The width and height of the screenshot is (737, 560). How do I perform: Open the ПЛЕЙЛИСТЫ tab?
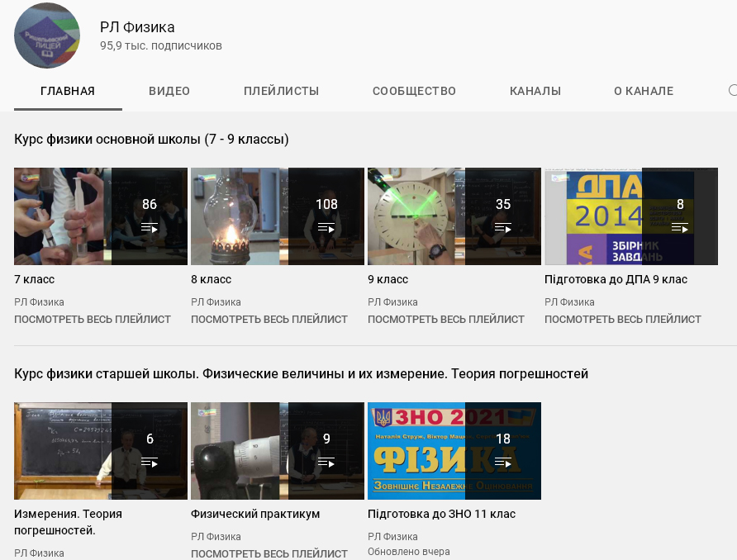click(281, 92)
